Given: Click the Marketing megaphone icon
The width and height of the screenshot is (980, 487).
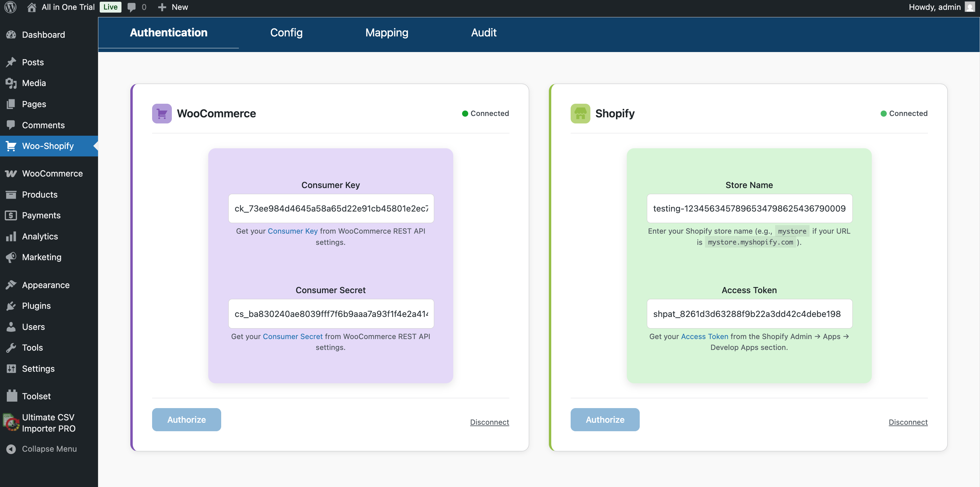Looking at the screenshot, I should 11,257.
